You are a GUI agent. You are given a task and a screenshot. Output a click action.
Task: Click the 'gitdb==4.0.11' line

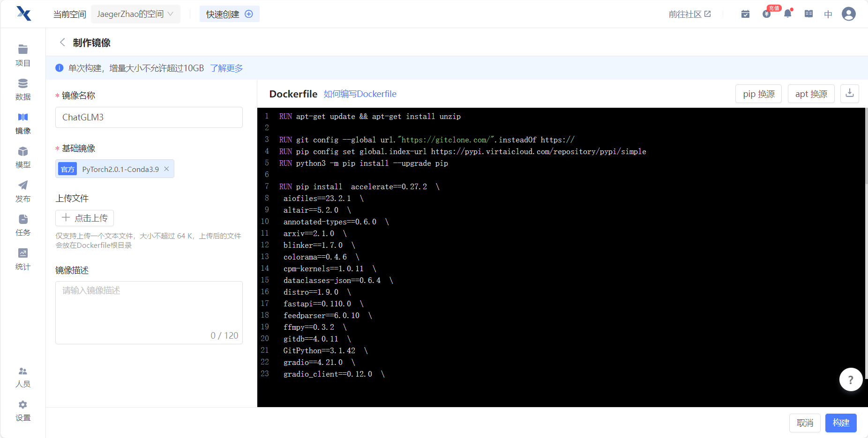317,339
